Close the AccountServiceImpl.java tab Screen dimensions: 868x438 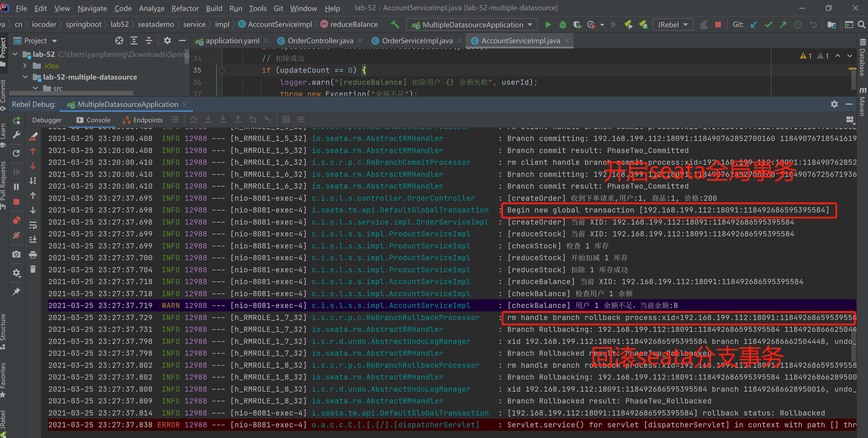tap(567, 40)
